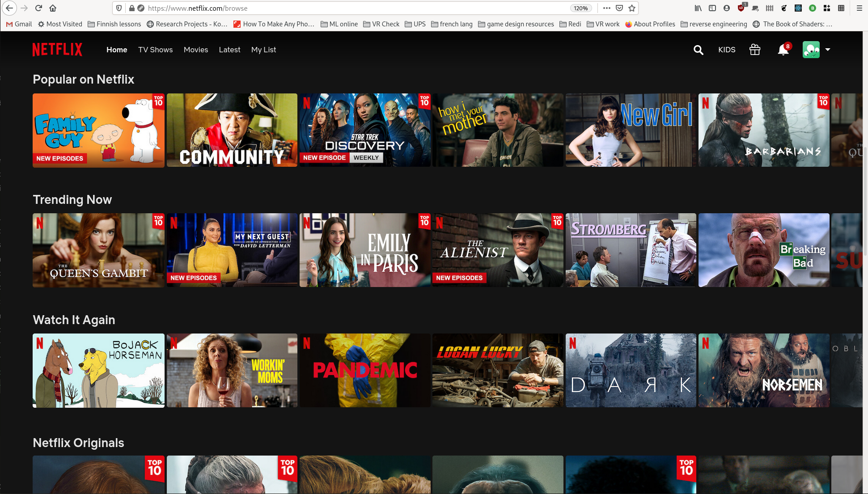Open the Emily in Paris thumbnail
Screen dimensions: 868x494
coord(365,250)
